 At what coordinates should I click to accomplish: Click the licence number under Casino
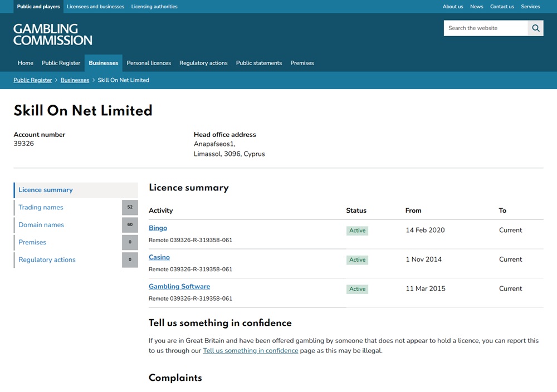190,269
